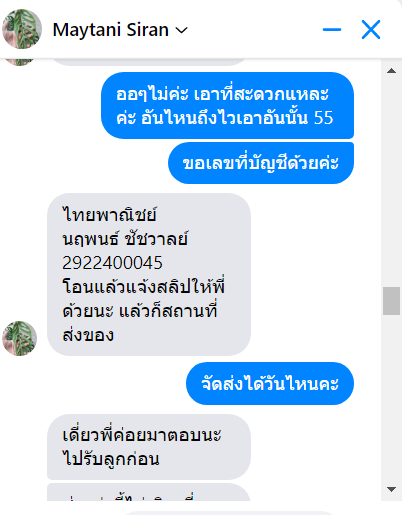Click the chat scrollbar thumb
This screenshot has height=515, width=402.
pyautogui.click(x=391, y=301)
